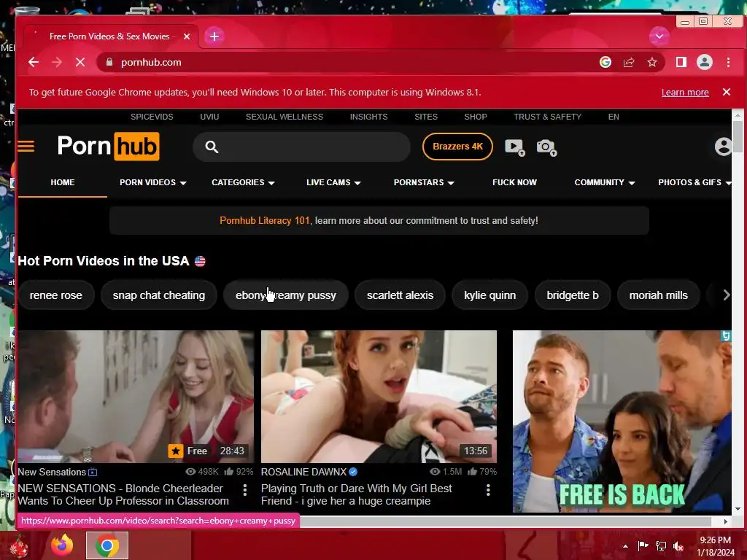Open the tab search dropdown chevron
747x560 pixels.
click(x=659, y=36)
